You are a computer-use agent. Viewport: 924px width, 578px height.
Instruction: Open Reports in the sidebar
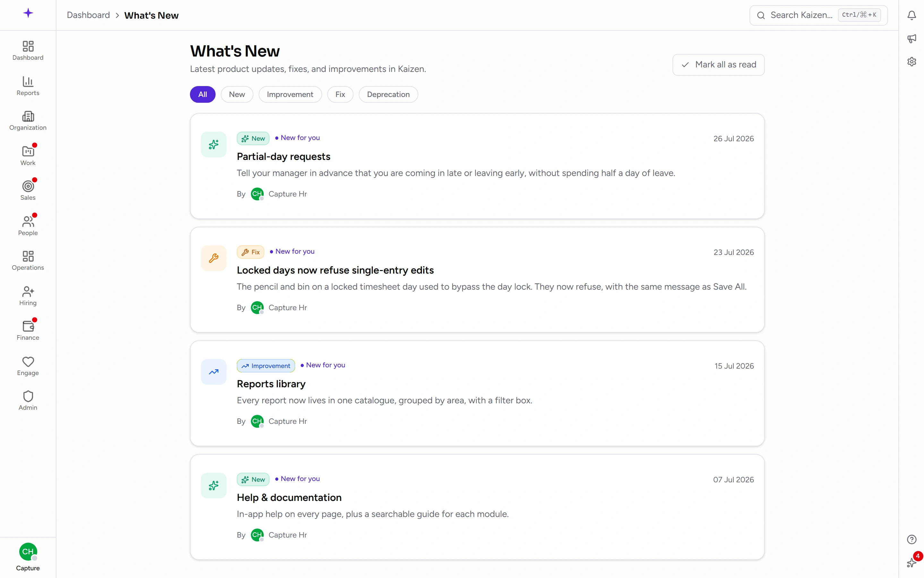[x=28, y=86]
